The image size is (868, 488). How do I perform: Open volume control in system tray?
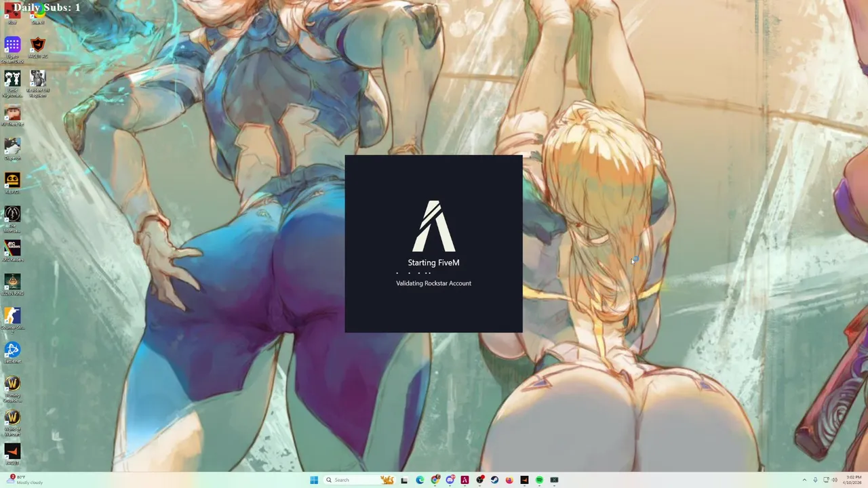coord(834,480)
